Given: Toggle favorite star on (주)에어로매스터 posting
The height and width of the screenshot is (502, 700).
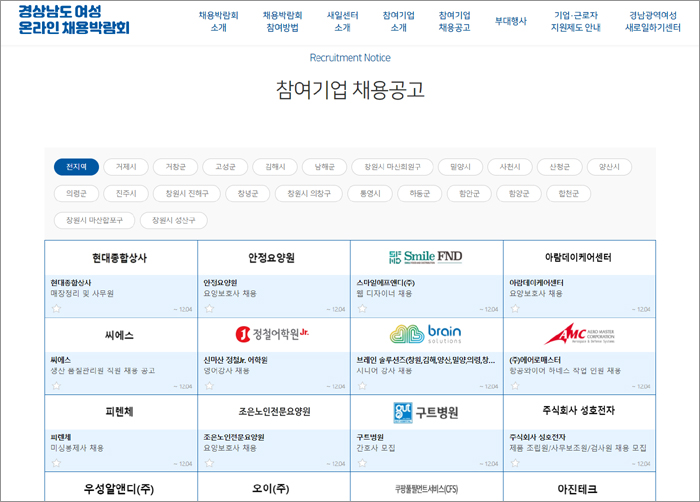Looking at the screenshot, I should pyautogui.click(x=515, y=385).
